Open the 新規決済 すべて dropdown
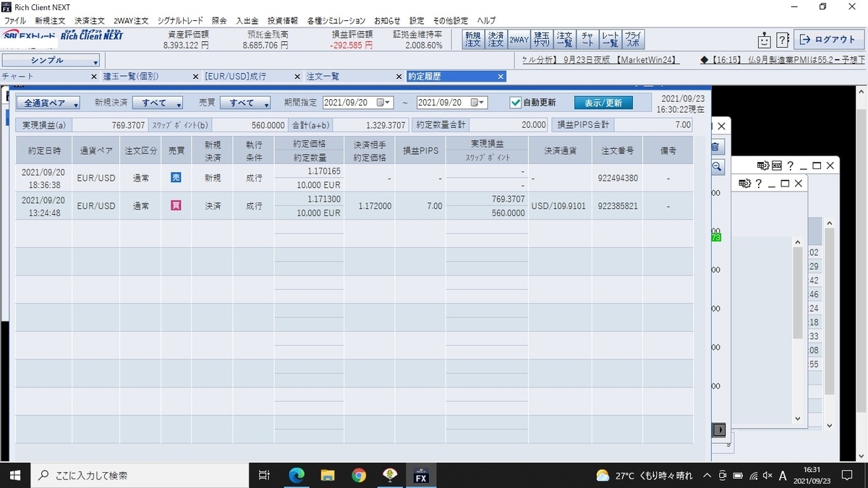Viewport: 868px width, 488px height. [x=158, y=103]
